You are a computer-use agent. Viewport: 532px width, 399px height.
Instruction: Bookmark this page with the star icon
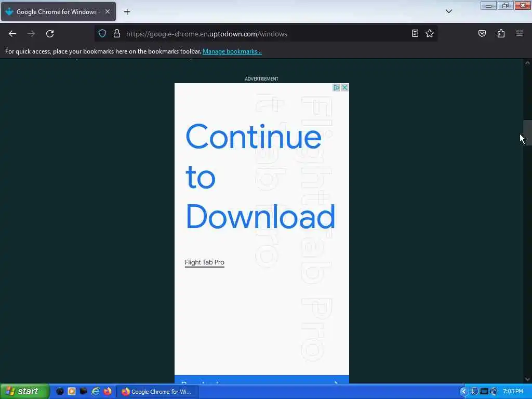(x=430, y=33)
